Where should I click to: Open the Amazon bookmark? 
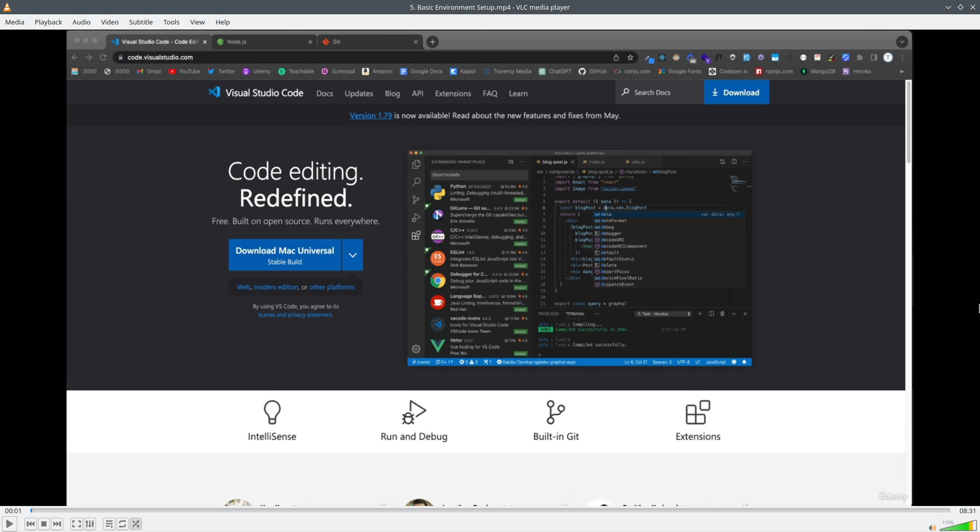(377, 71)
